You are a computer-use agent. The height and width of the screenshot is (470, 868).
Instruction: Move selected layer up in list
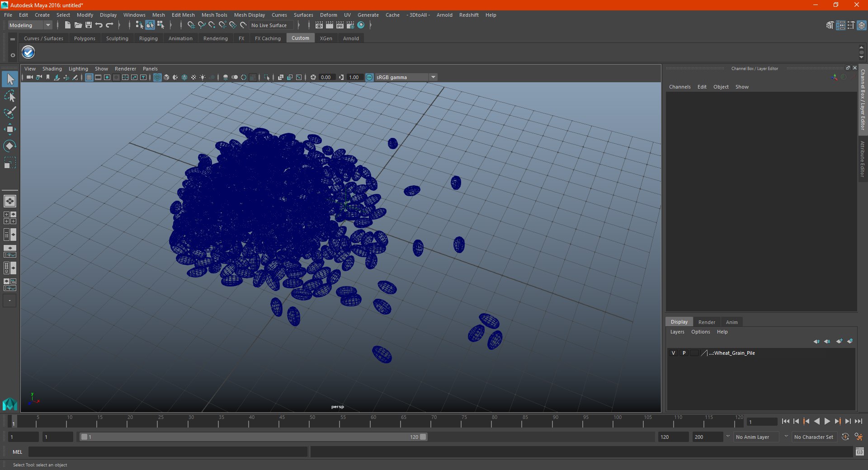coord(816,341)
